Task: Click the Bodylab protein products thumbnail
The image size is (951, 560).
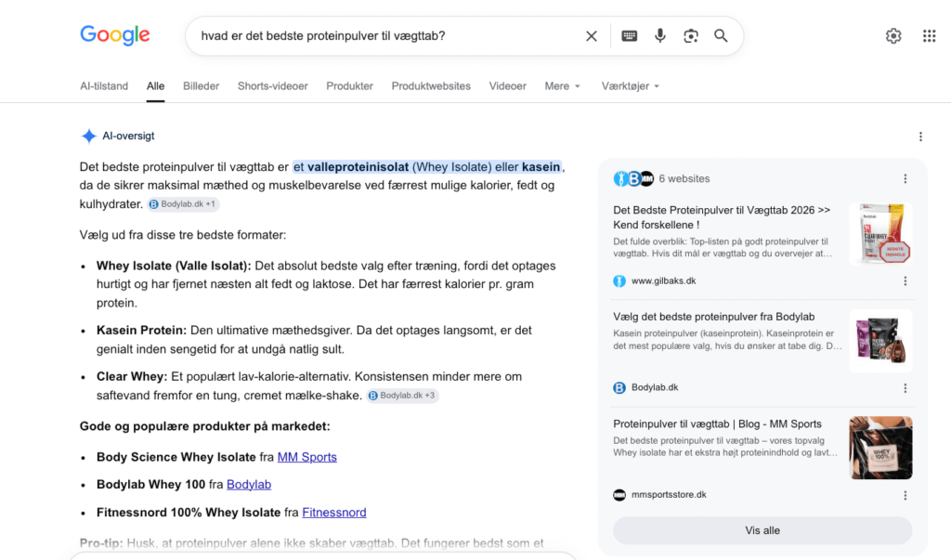Action: point(880,341)
